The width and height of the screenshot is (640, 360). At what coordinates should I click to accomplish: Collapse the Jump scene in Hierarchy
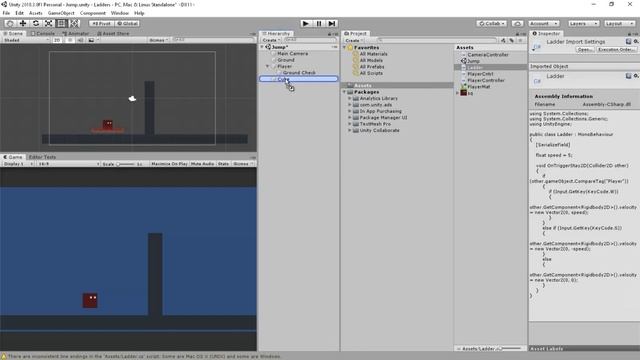(x=262, y=47)
